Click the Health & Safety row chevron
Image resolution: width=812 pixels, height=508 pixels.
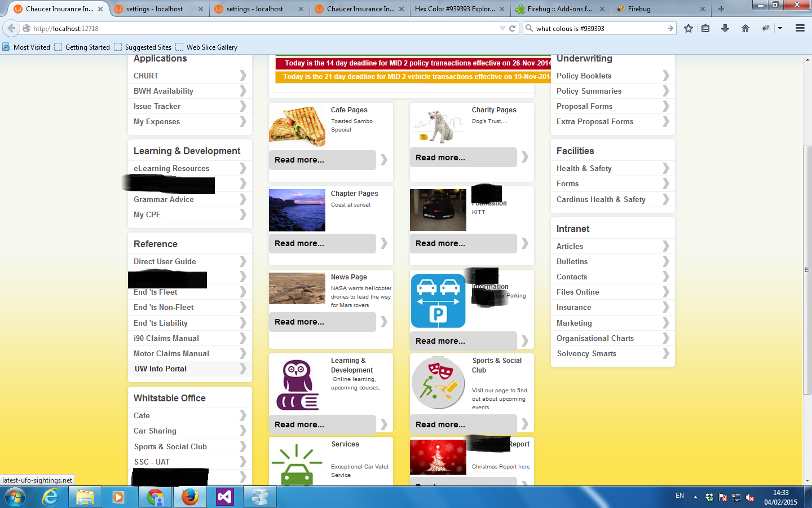coord(666,168)
